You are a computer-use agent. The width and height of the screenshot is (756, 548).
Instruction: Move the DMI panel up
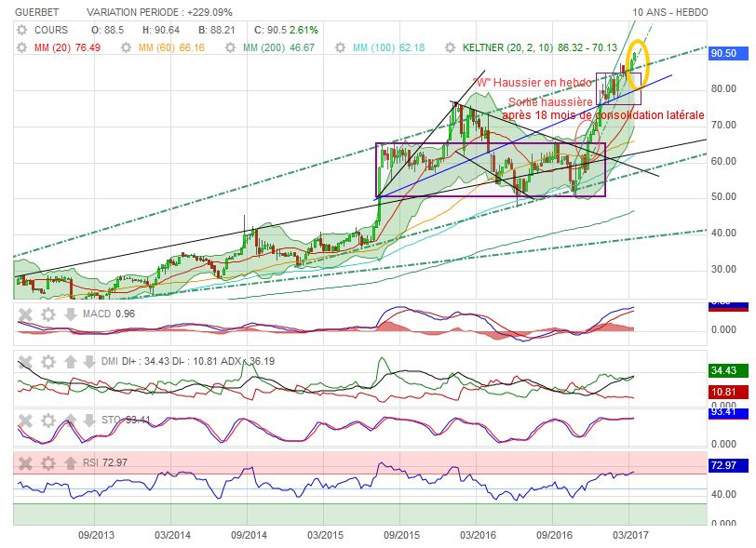click(71, 362)
